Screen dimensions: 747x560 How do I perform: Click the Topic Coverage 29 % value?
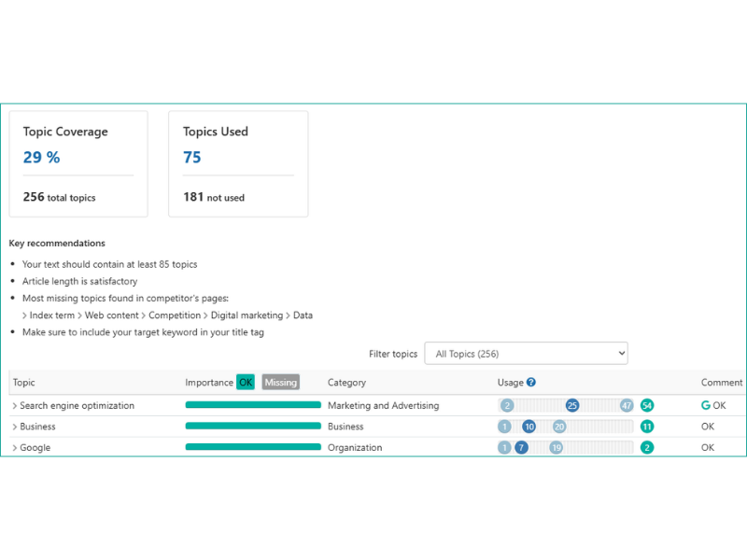(x=41, y=158)
